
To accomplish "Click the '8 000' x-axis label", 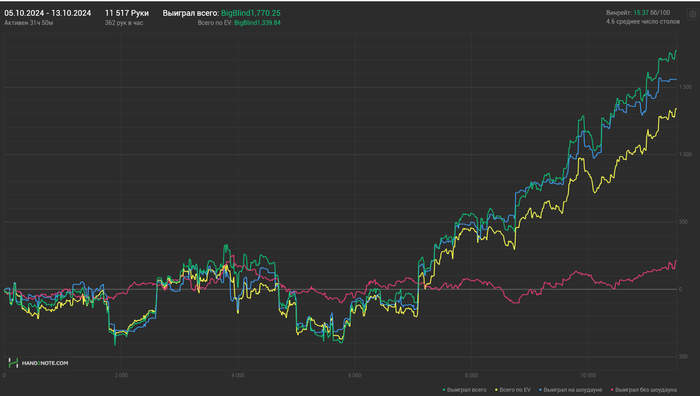I will 471,375.
